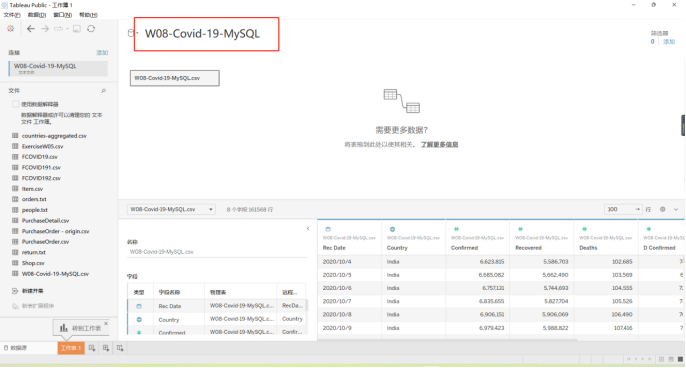686x368 pixels.
Task: Select Item.csv in file list
Action: point(32,189)
